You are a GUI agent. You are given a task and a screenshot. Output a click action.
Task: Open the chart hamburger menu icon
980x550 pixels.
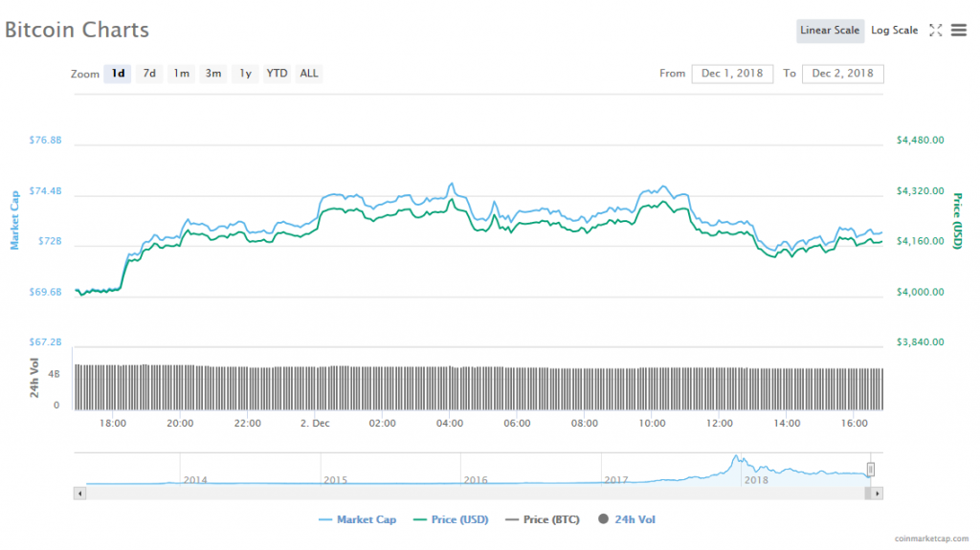(958, 31)
